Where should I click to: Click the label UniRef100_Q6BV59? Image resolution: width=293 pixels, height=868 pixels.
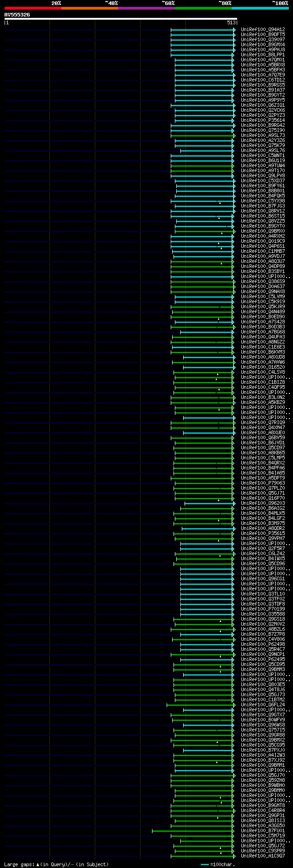point(263,438)
